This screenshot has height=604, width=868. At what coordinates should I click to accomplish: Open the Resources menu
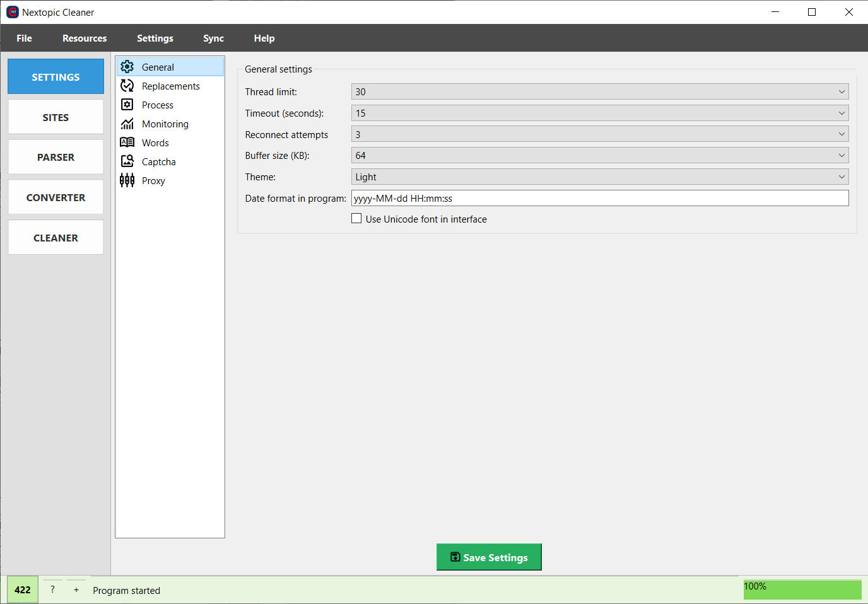(x=85, y=38)
